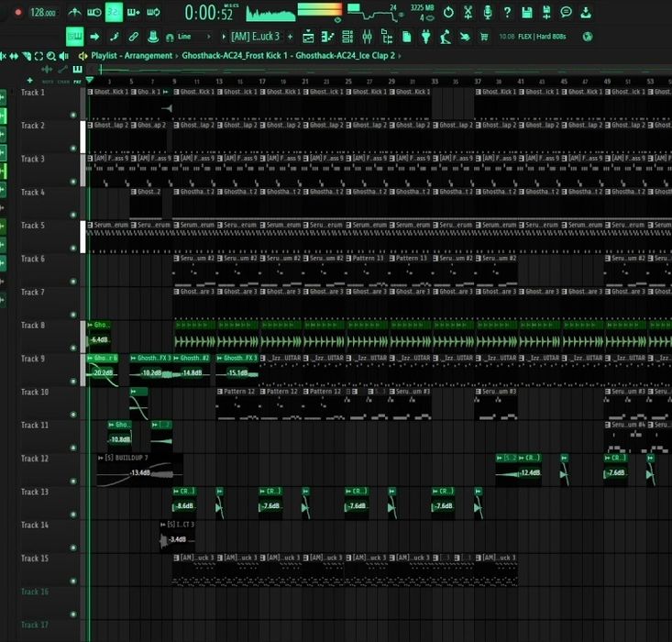Click the multilink to controllers icon

coord(133,37)
